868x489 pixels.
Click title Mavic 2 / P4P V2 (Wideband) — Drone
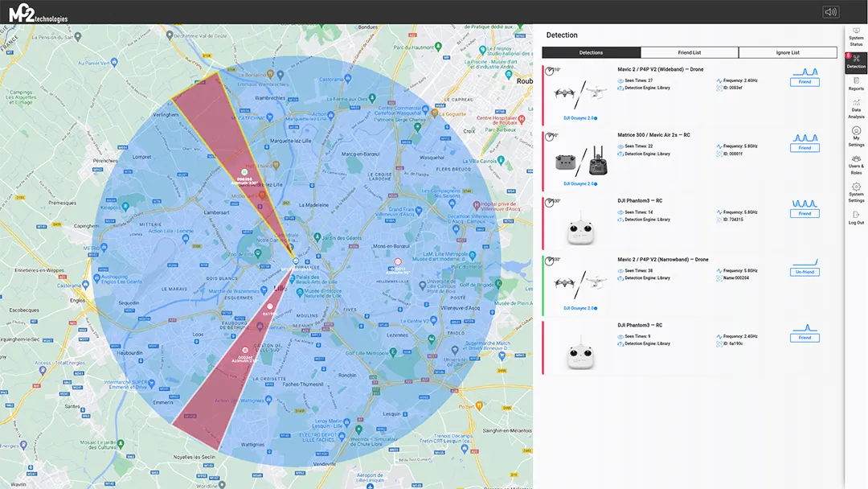(661, 69)
